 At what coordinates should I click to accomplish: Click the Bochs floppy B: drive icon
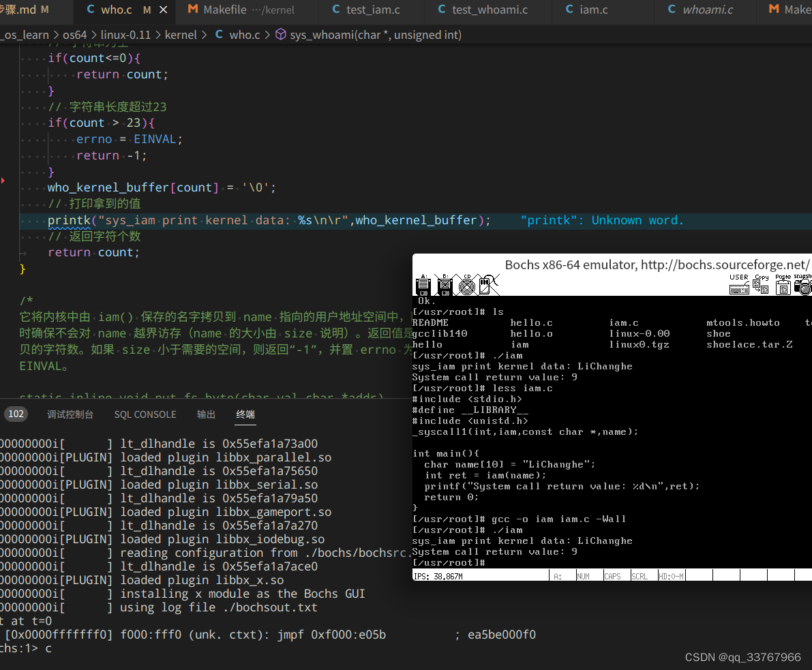coord(445,285)
